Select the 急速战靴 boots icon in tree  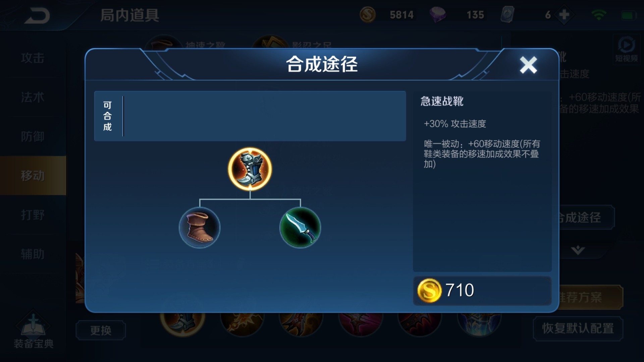250,169
